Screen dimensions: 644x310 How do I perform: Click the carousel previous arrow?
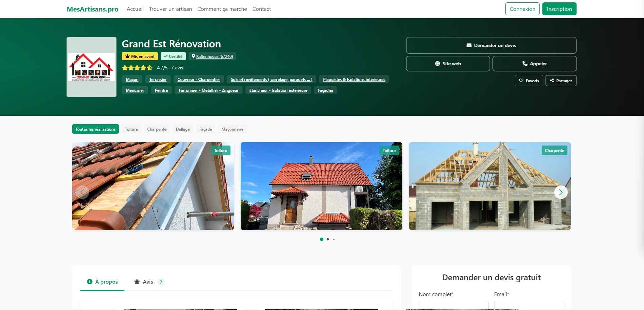click(x=82, y=192)
